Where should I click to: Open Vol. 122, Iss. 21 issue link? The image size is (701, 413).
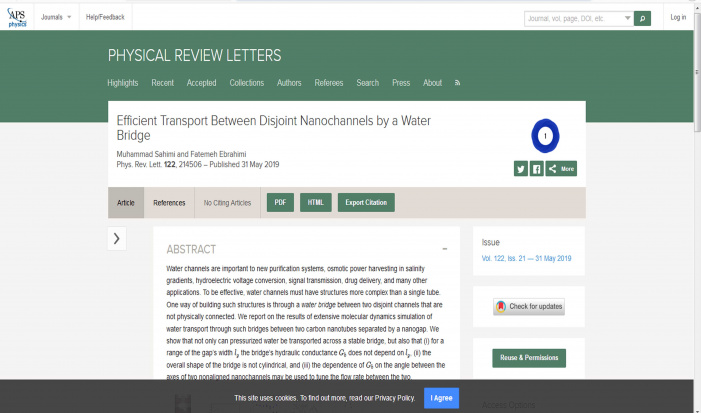(x=526, y=258)
